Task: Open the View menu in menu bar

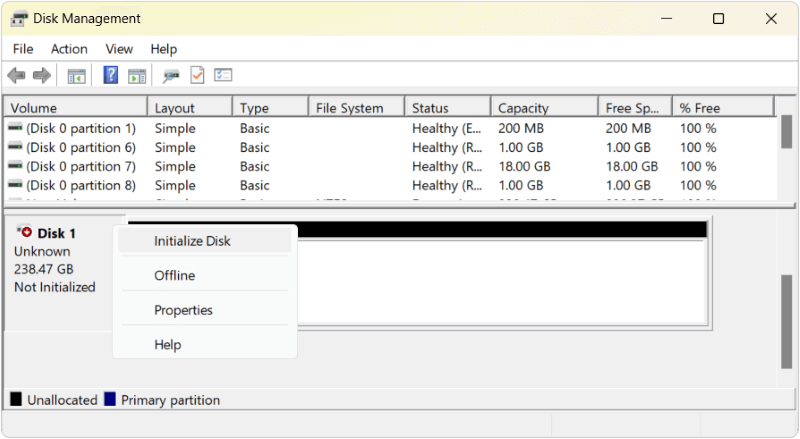Action: point(119,49)
